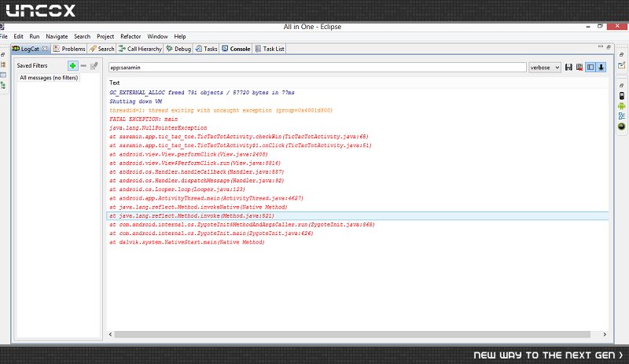Open the editor view with pencil icon
The image size is (629, 364).
point(621,65)
